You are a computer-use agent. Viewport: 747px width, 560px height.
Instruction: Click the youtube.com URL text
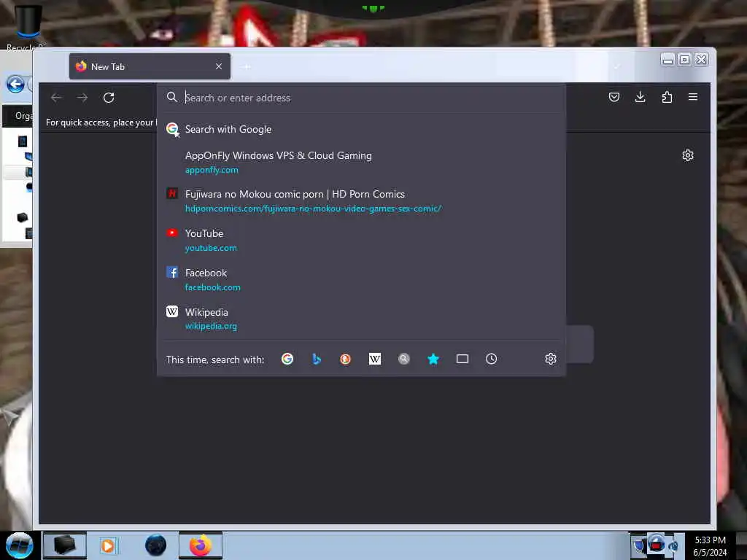coord(211,248)
